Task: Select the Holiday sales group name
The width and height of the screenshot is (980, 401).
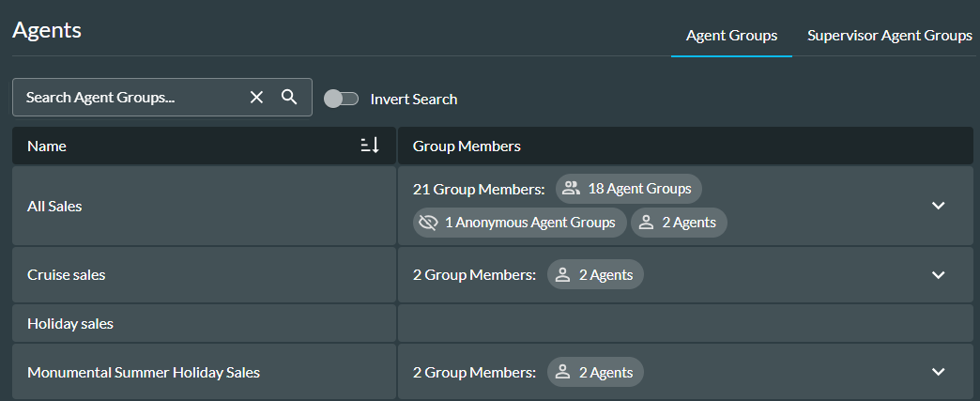Action: 70,324
